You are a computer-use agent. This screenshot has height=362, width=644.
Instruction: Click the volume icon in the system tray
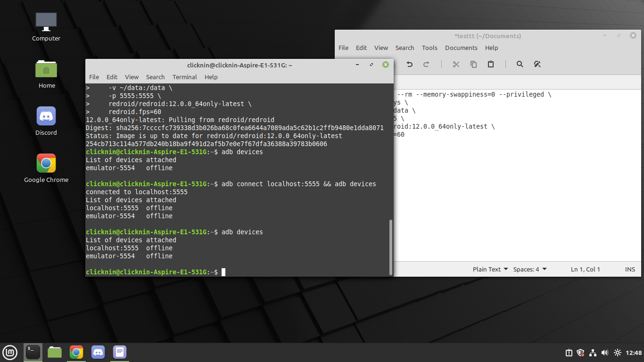click(605, 353)
